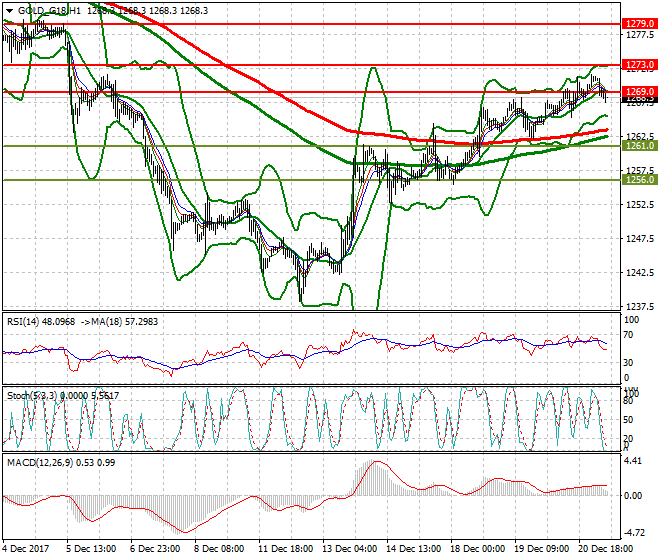The image size is (660, 560).
Task: Click the 14 Dec 13:00 time axis label
Action: coord(414,549)
